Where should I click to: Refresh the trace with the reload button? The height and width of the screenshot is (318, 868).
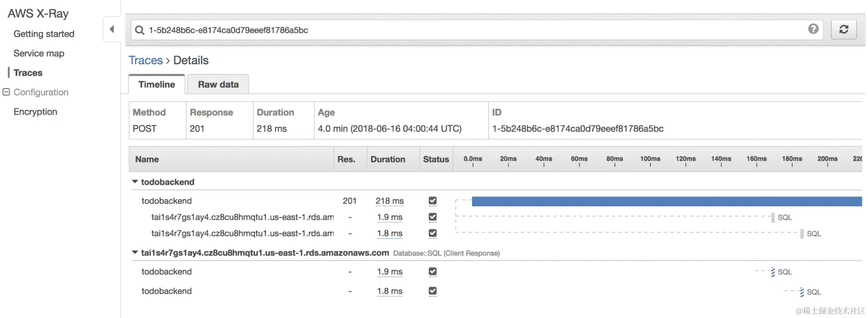tap(844, 30)
